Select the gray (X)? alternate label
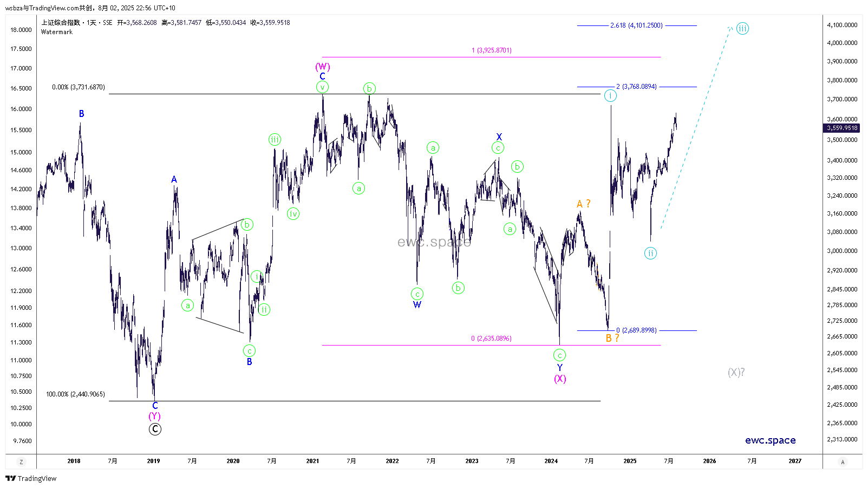868x488 pixels. click(x=736, y=372)
